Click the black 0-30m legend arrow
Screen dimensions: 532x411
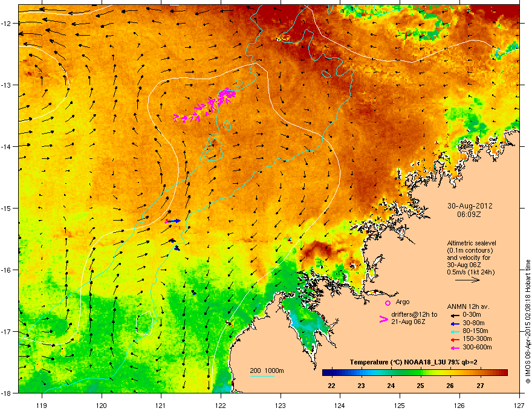click(x=455, y=316)
